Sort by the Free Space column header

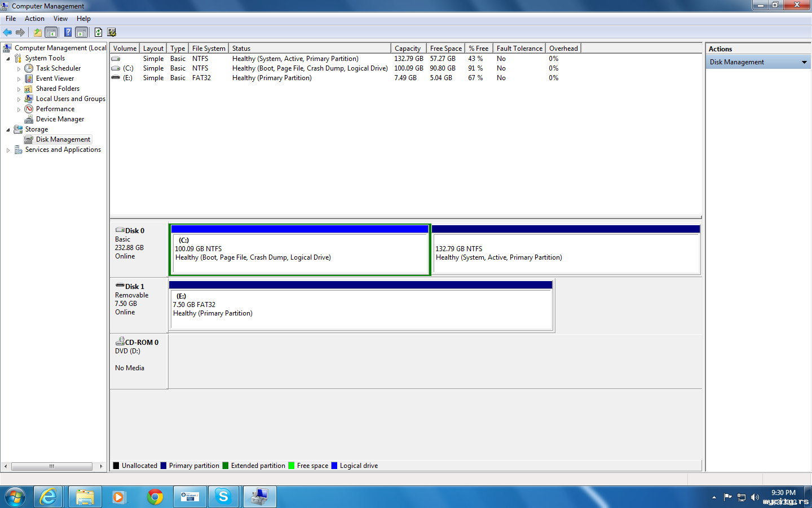446,49
